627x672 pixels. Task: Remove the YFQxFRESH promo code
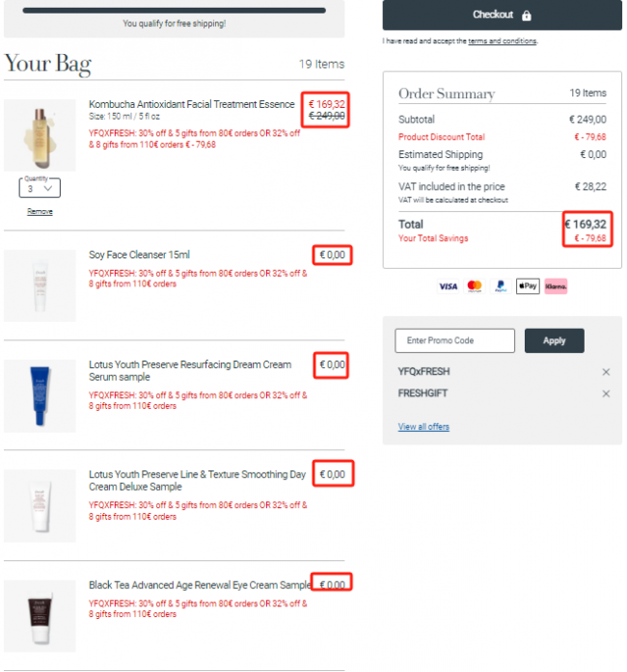[606, 372]
